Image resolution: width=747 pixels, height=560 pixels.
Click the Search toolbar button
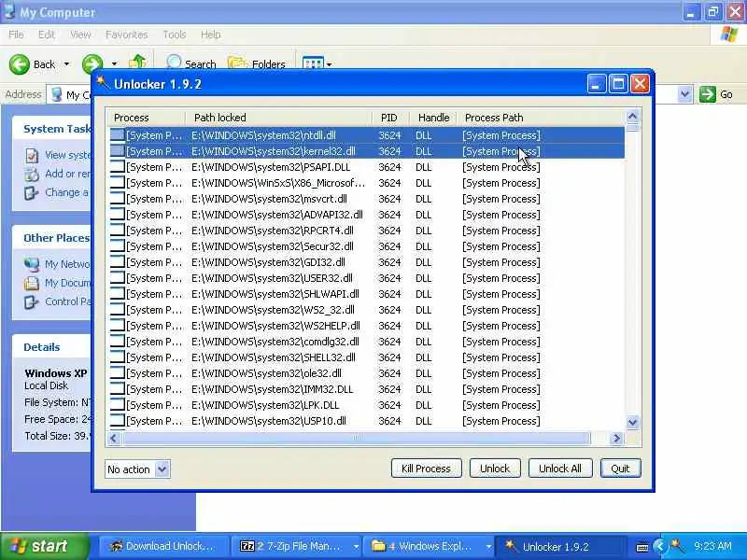(x=191, y=63)
